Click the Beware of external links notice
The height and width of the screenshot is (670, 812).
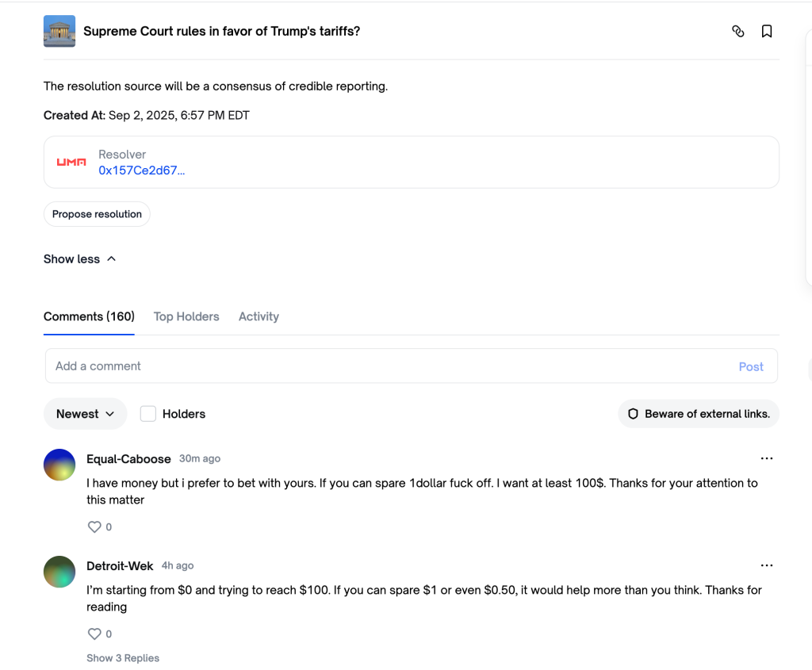coord(699,414)
